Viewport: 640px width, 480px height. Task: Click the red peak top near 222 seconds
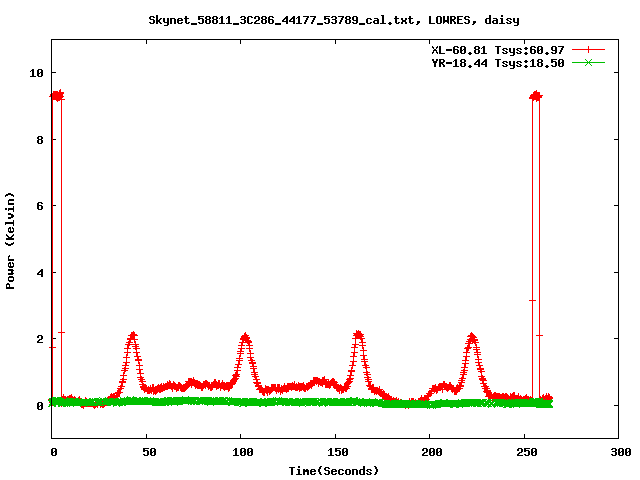coord(472,338)
